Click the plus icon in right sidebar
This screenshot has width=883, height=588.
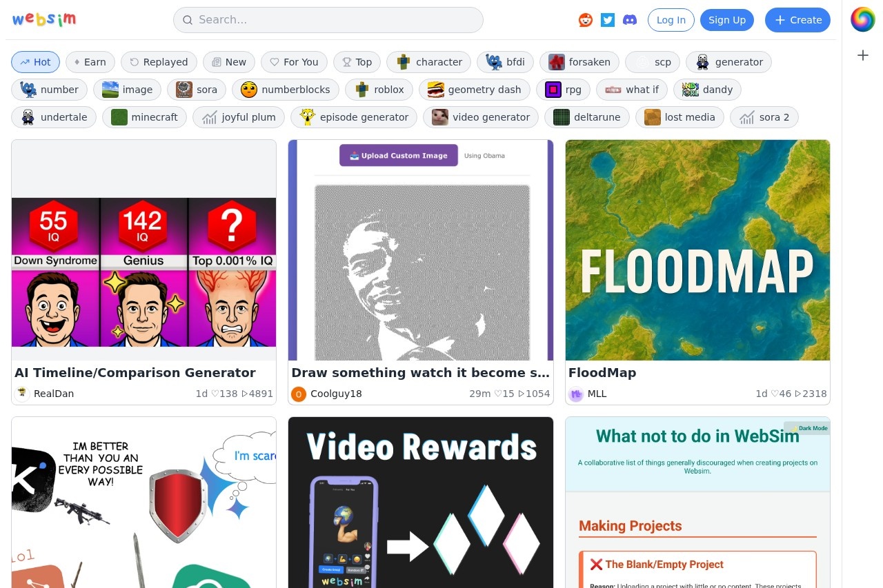point(862,55)
